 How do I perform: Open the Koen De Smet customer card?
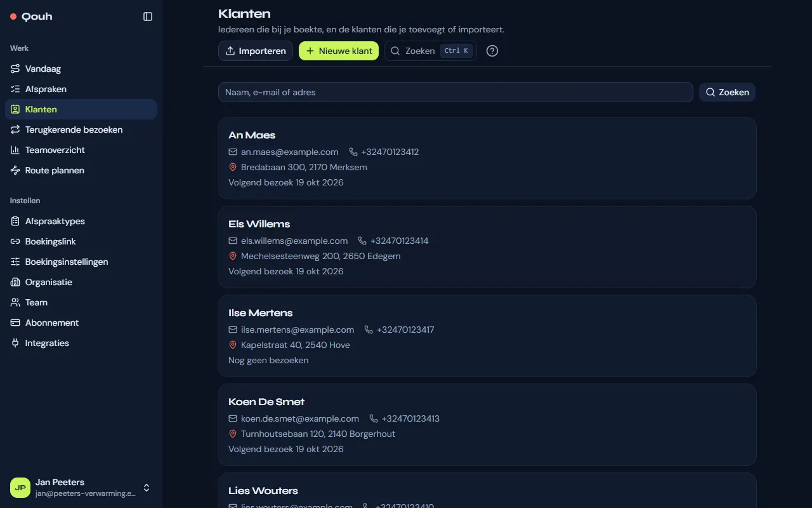click(x=487, y=425)
